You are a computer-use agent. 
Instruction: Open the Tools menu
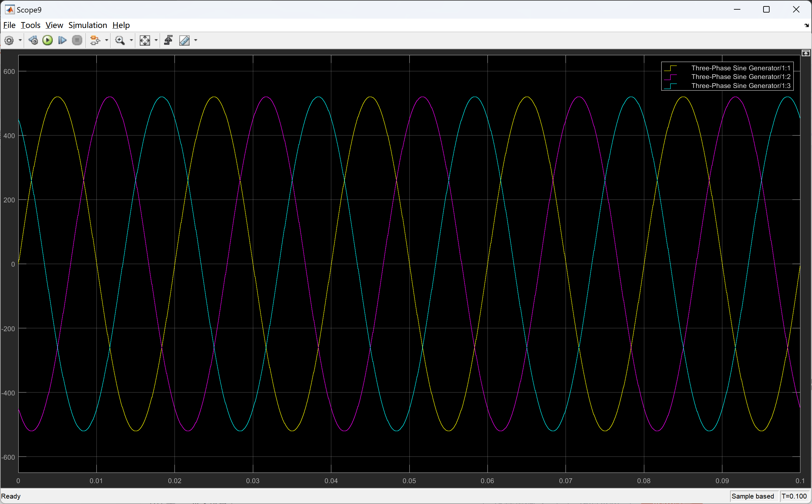30,25
